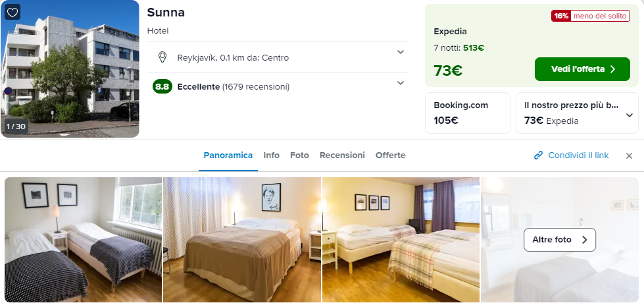
Task: Close the hotel details panel with X
Action: 629,156
